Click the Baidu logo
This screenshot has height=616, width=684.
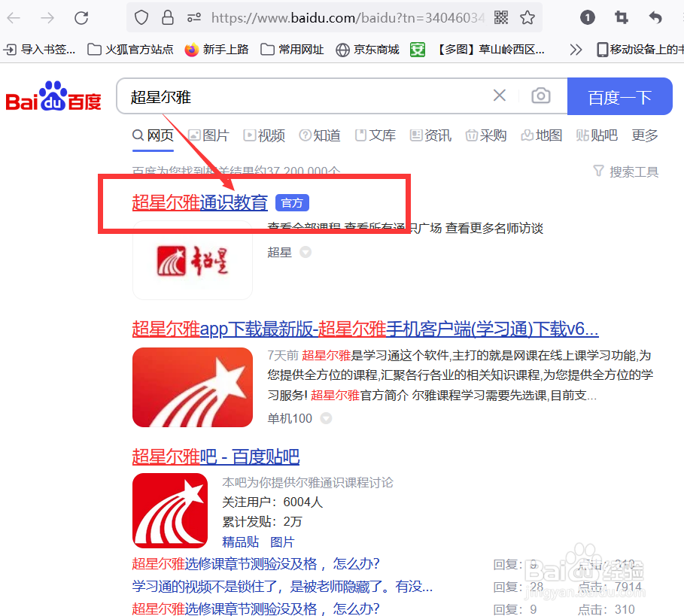(x=53, y=96)
